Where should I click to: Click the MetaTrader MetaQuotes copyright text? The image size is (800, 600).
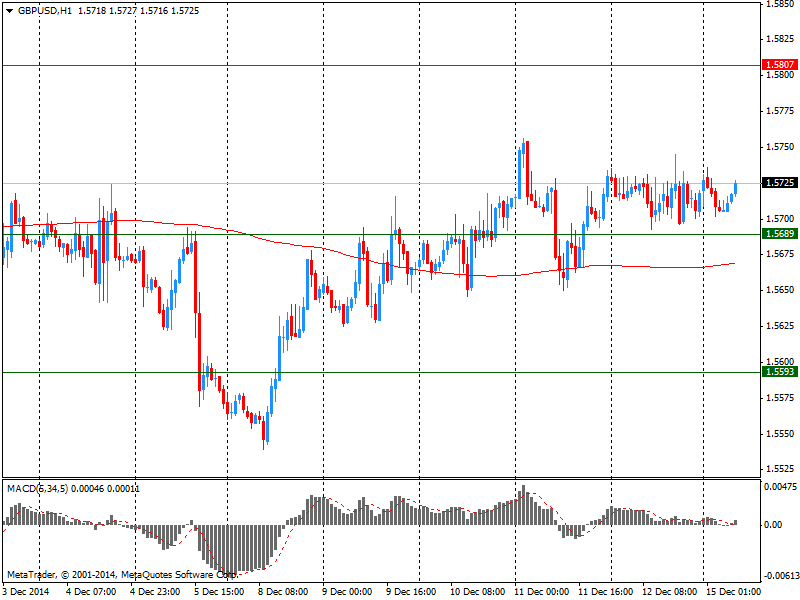click(x=120, y=575)
